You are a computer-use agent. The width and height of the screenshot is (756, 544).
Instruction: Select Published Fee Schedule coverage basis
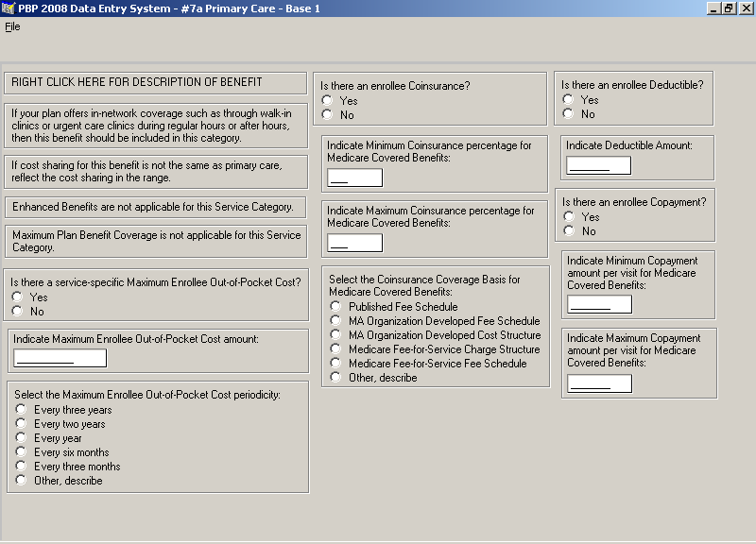(335, 306)
